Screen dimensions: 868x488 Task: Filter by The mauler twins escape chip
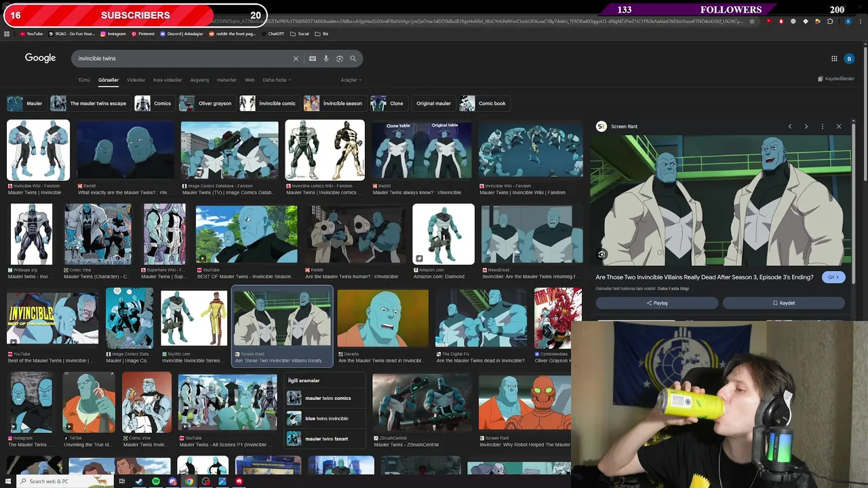pos(89,104)
